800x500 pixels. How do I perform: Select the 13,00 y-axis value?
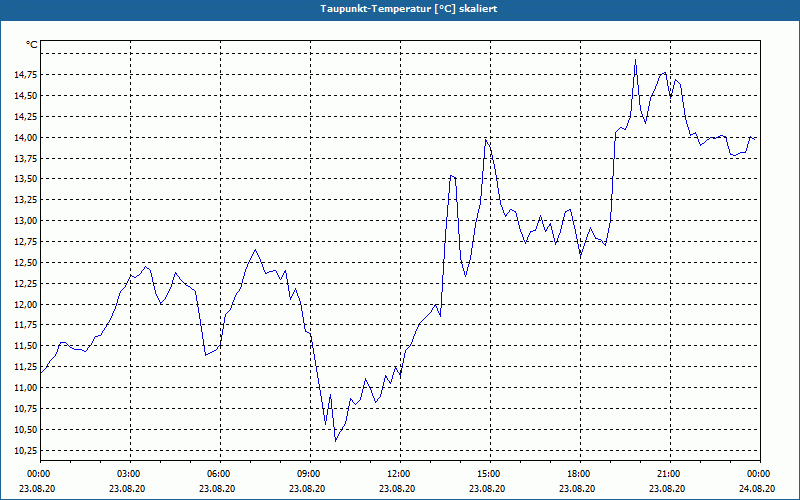click(x=26, y=221)
